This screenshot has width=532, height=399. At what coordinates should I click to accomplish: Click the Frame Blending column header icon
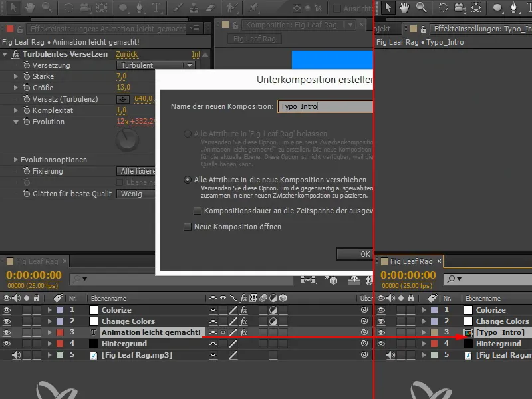point(253,298)
